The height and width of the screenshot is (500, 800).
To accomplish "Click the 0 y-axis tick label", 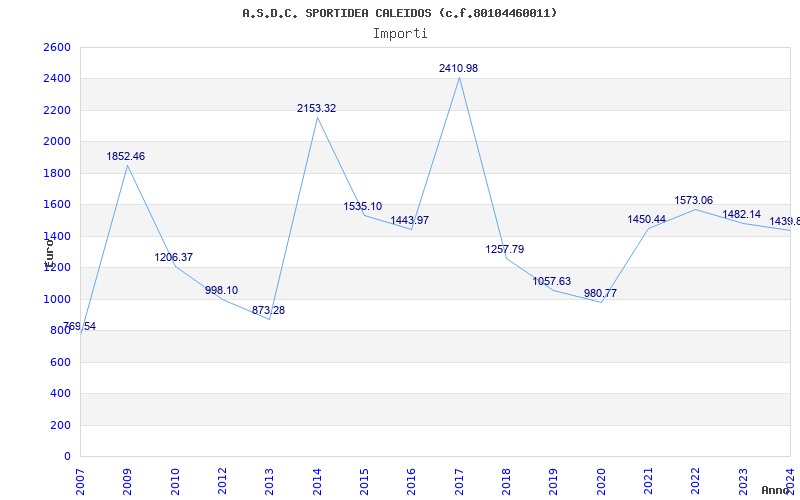I will pos(67,456).
